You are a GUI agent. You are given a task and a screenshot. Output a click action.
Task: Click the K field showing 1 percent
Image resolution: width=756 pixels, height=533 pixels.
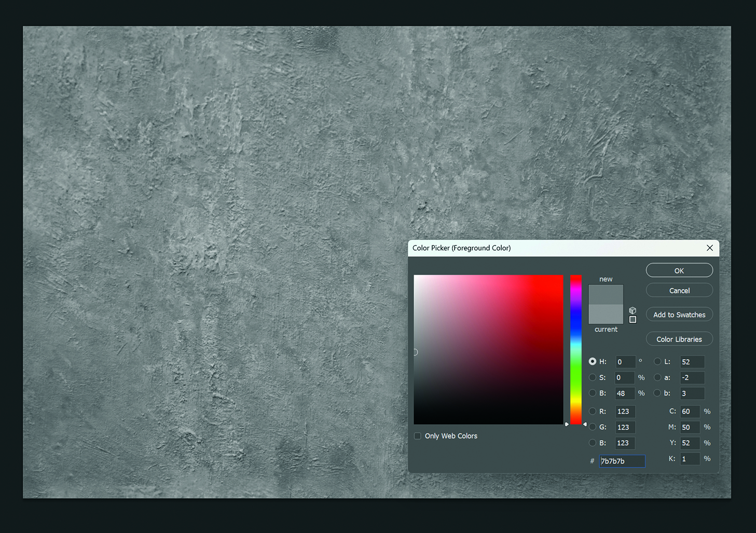(x=690, y=458)
